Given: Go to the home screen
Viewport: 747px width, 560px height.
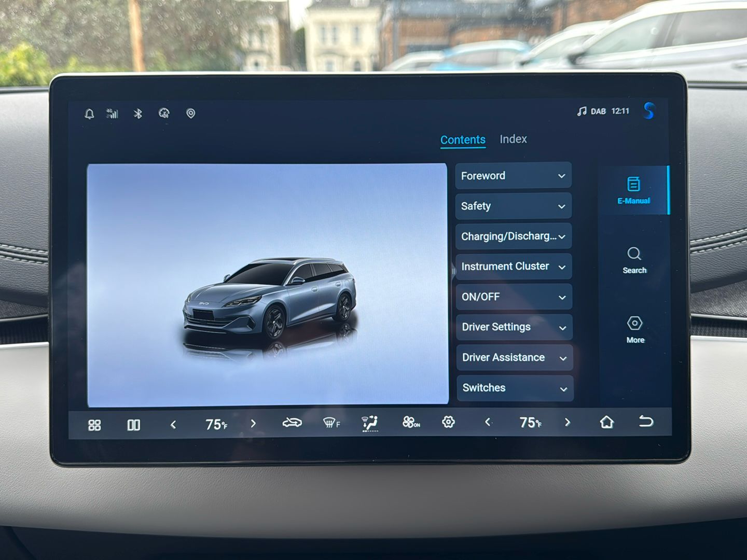Looking at the screenshot, I should (x=606, y=422).
